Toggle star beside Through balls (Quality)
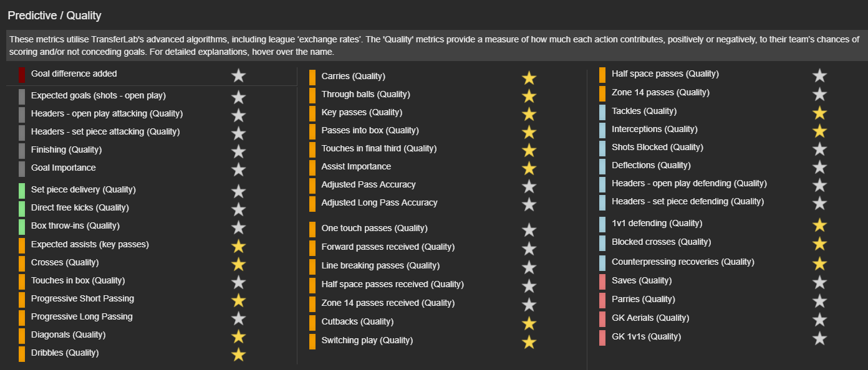 pos(529,97)
